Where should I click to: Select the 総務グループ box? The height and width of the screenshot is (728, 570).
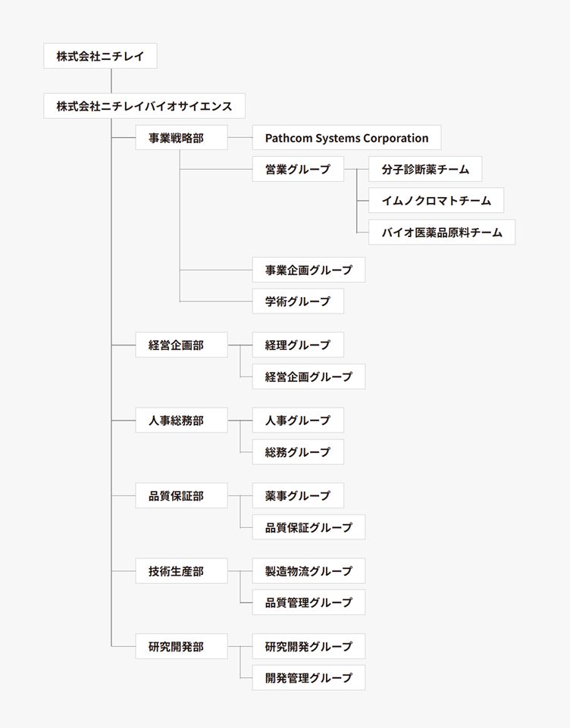point(298,452)
